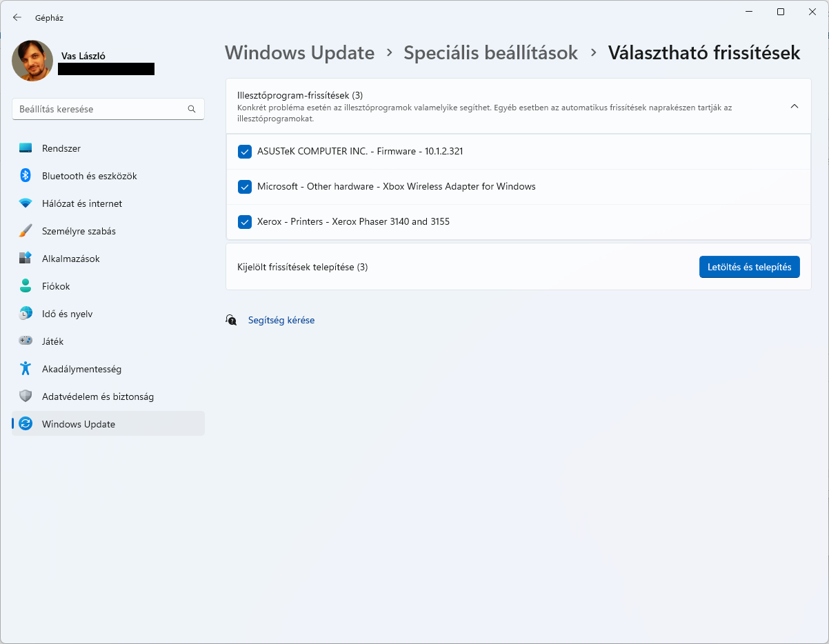Click Letöltés és telepítés button
Screen dimensions: 829x644
pos(750,267)
